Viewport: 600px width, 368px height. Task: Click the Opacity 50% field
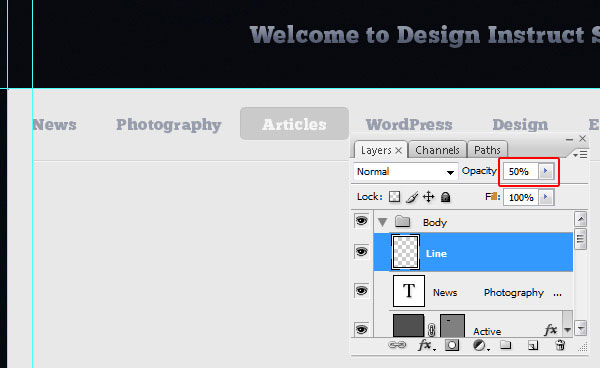tap(521, 171)
